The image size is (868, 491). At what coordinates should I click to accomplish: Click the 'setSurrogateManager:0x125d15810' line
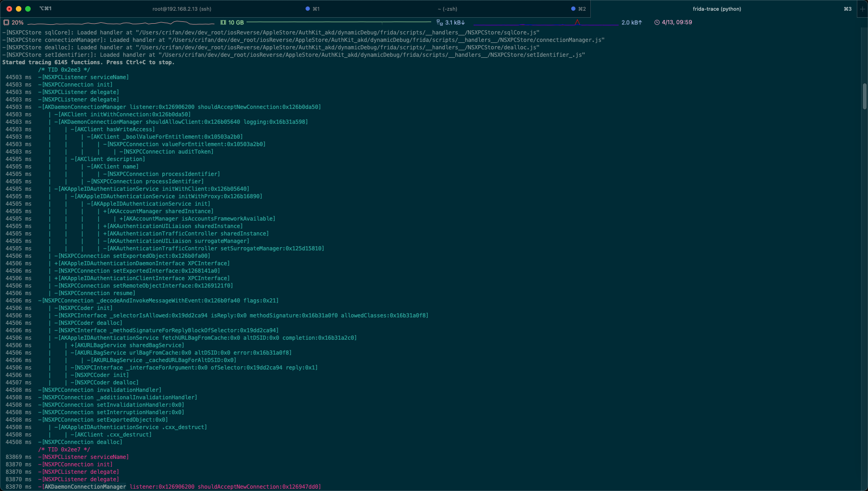(214, 249)
